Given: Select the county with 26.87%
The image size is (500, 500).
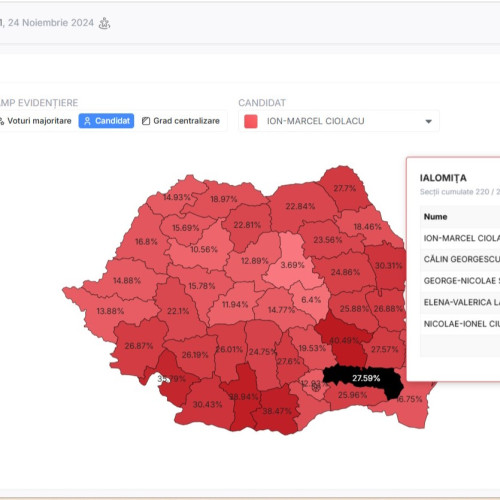Looking at the screenshot, I should pos(139,346).
